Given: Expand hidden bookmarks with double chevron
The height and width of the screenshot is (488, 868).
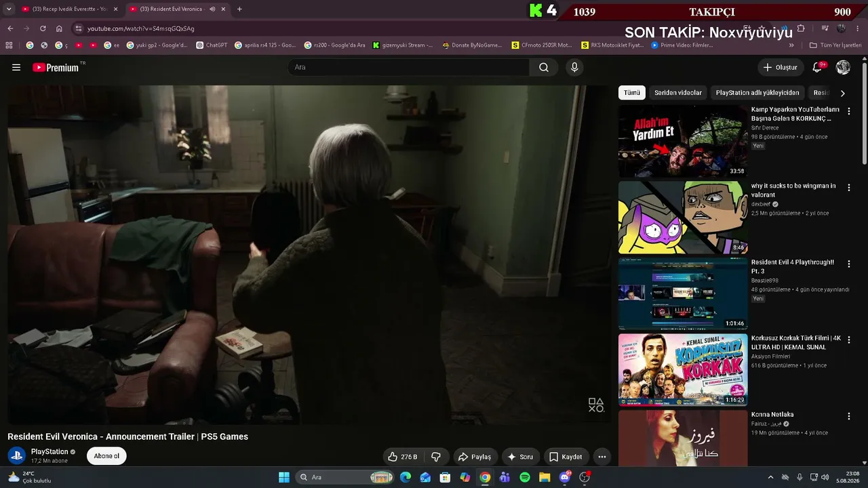Looking at the screenshot, I should [791, 45].
